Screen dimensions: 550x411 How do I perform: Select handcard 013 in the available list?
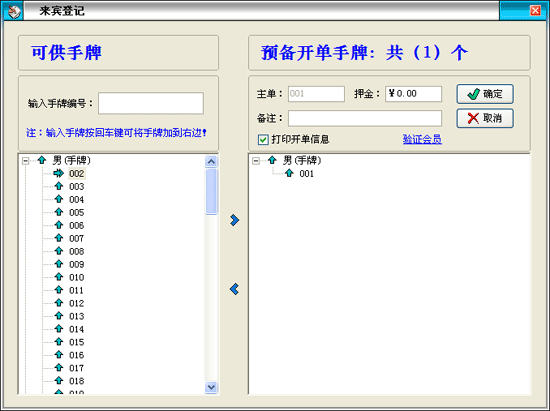pos(76,316)
